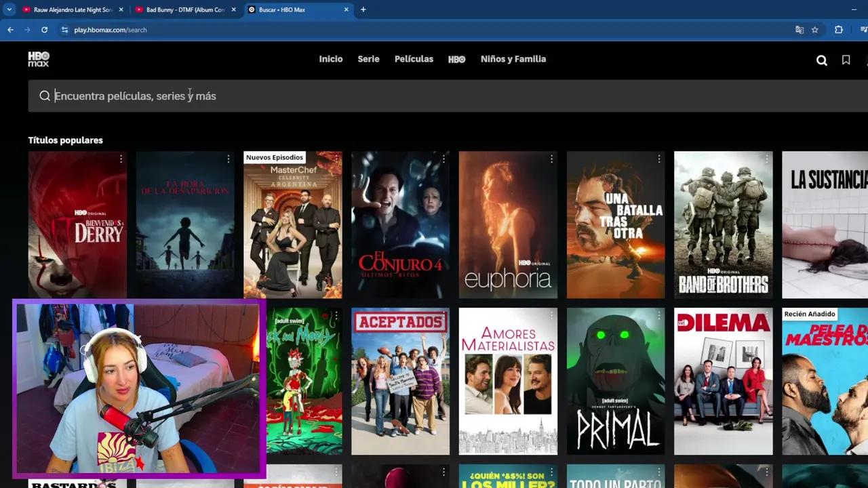Switch to Rauw Alejandro Late Night tab

[73, 9]
